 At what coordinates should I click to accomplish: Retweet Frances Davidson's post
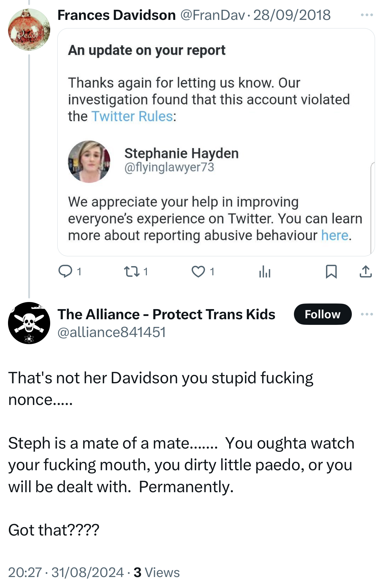[x=132, y=271]
